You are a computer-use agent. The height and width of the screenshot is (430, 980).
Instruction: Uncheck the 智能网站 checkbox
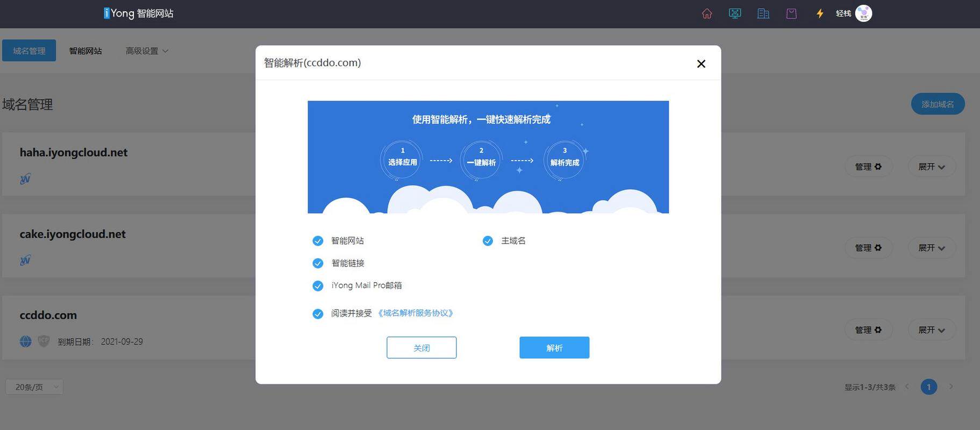tap(318, 241)
